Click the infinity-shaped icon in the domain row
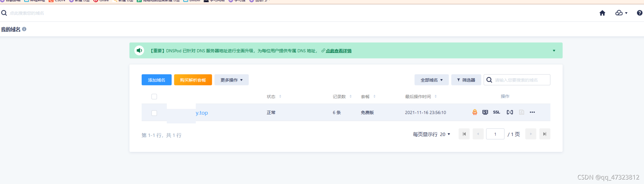The height and width of the screenshot is (184, 644). coord(510,112)
